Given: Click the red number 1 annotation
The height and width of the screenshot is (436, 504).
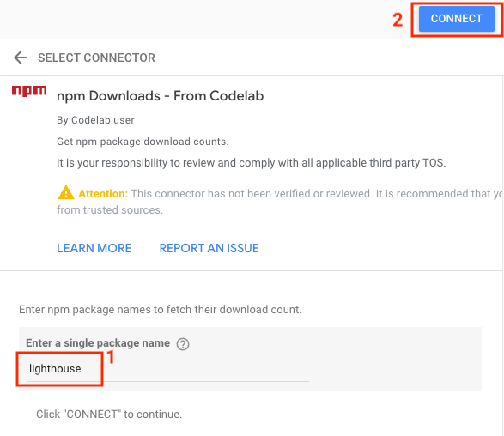Looking at the screenshot, I should pyautogui.click(x=111, y=357).
